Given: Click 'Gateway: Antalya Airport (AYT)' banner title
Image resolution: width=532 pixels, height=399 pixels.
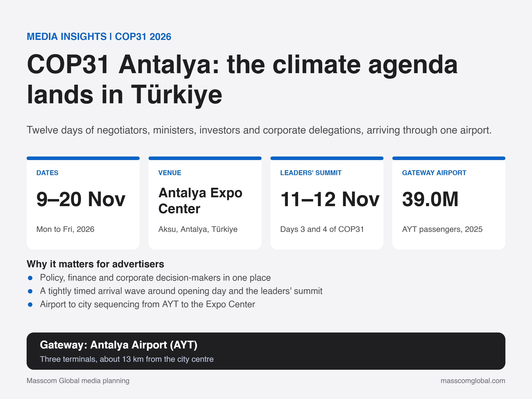Looking at the screenshot, I should pos(119,345).
